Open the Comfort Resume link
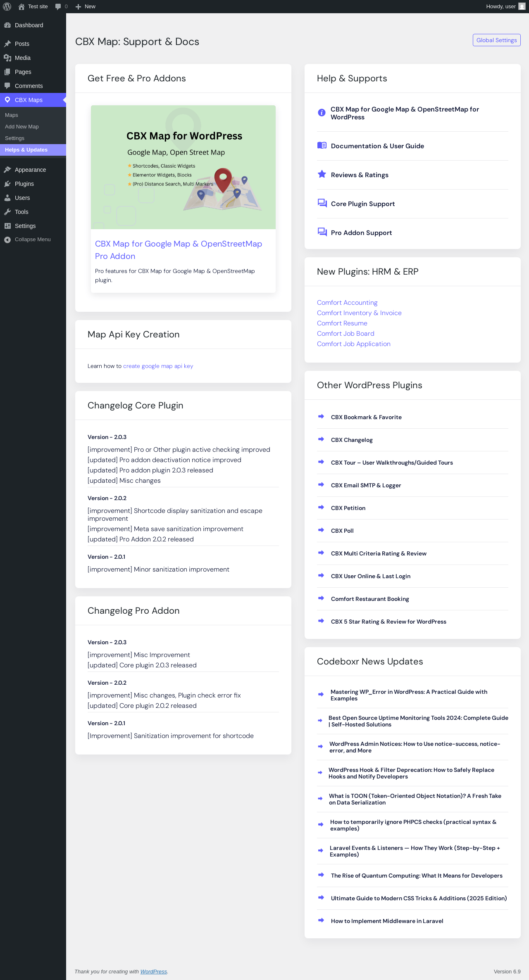This screenshot has width=529, height=980. (x=342, y=323)
